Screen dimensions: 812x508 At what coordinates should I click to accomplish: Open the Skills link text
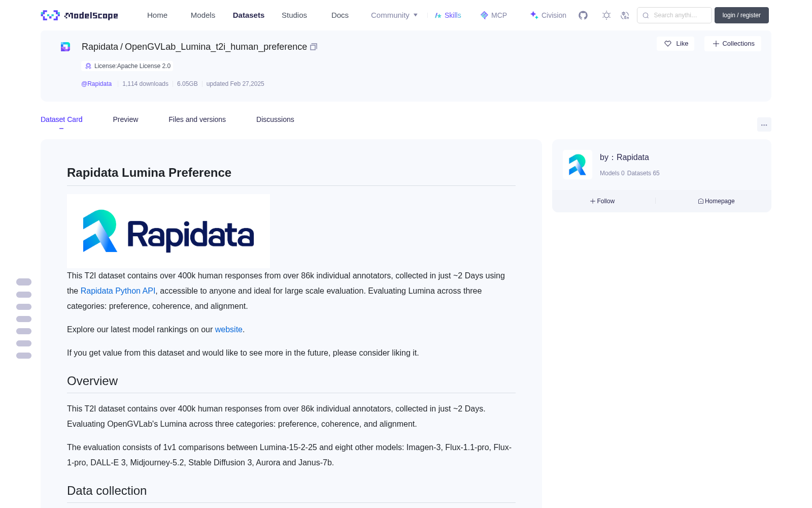point(453,15)
